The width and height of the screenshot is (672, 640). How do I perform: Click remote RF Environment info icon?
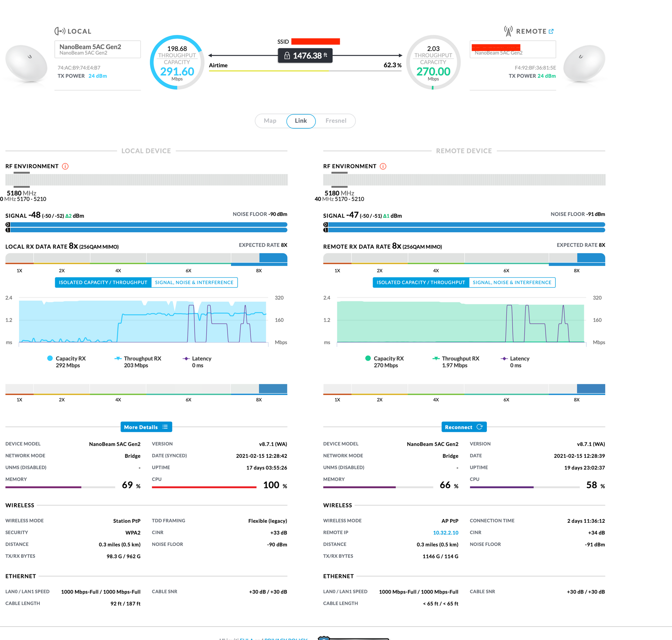(x=383, y=166)
